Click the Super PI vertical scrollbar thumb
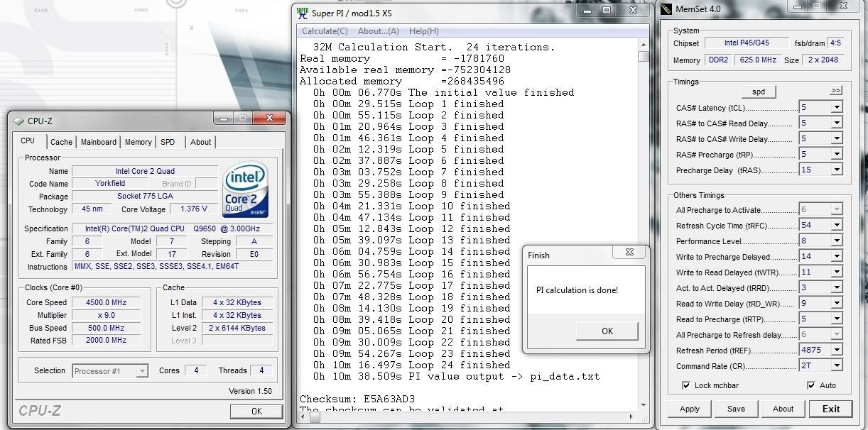Viewport: 868px width, 430px height. (643, 57)
